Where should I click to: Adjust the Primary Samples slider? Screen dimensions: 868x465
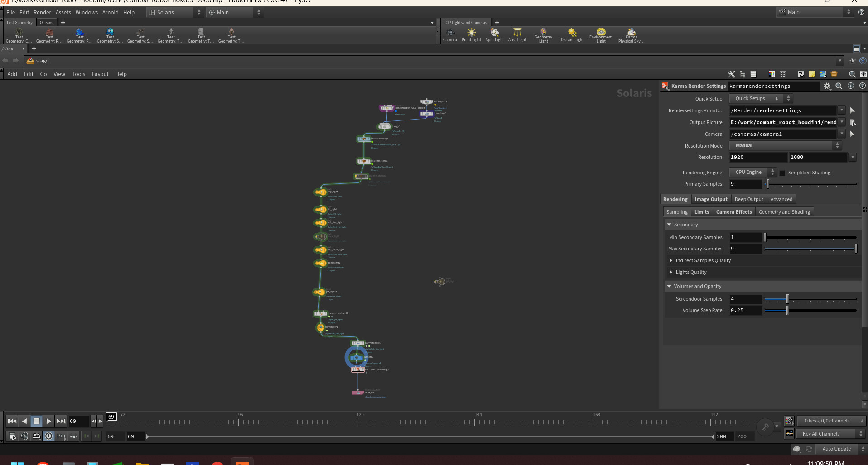810,184
